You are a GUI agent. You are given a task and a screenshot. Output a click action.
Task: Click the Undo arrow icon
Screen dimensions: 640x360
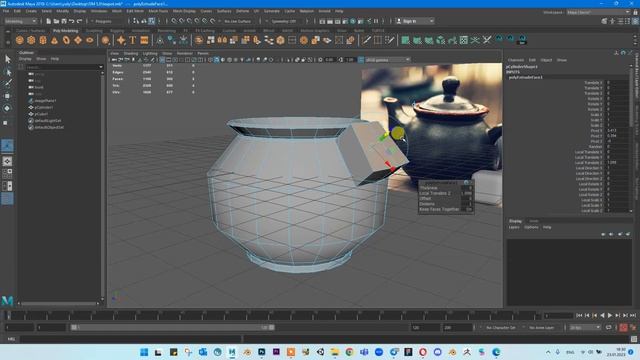(x=72, y=21)
